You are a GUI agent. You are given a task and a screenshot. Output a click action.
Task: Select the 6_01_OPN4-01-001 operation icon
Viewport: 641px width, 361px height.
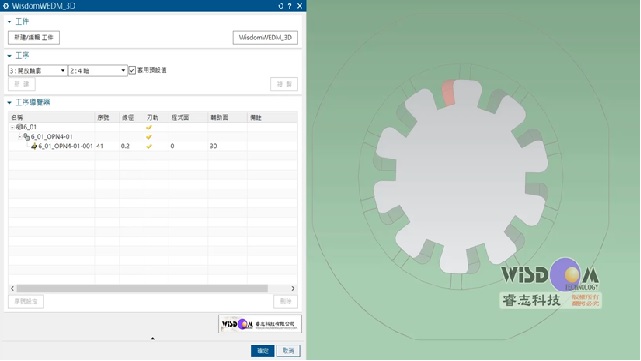click(34, 146)
